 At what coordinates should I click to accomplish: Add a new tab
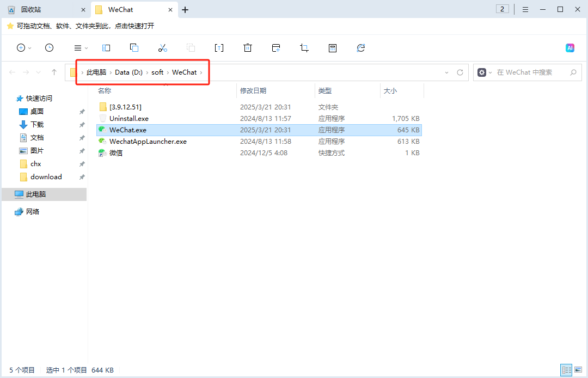pyautogui.click(x=185, y=10)
